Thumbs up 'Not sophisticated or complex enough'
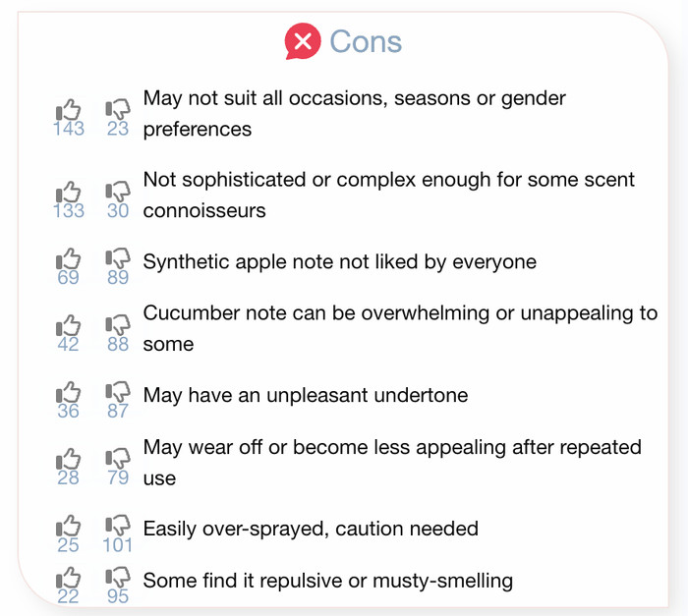Screen dimensions: 688x616 [69, 192]
